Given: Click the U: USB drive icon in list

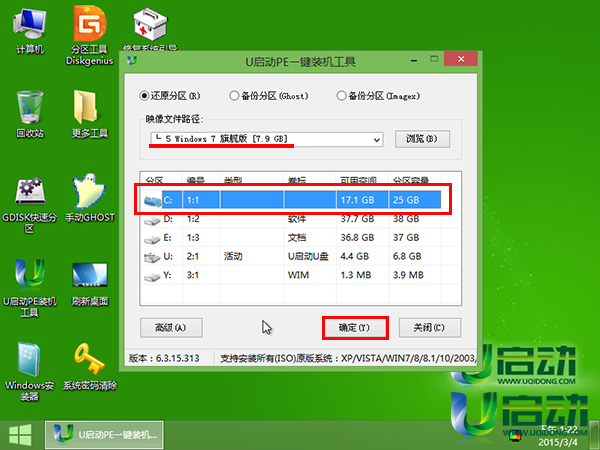Looking at the screenshot, I should 152,258.
